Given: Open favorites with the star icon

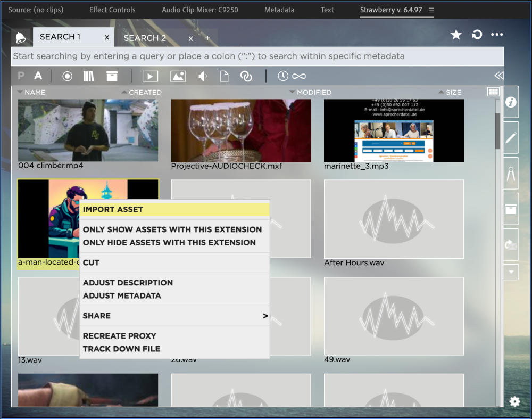Looking at the screenshot, I should pos(456,35).
